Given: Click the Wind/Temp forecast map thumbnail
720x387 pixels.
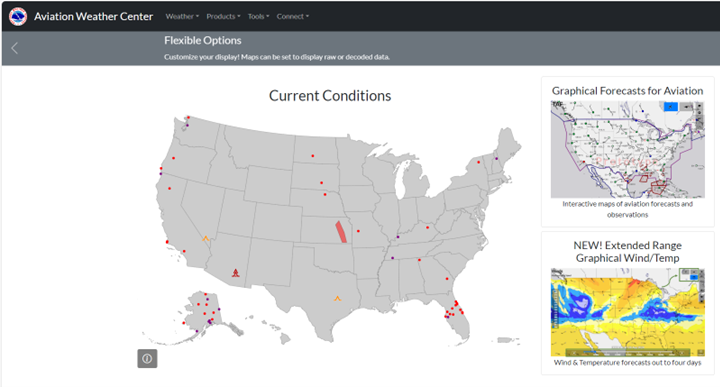Looking at the screenshot, I should pyautogui.click(x=627, y=313).
